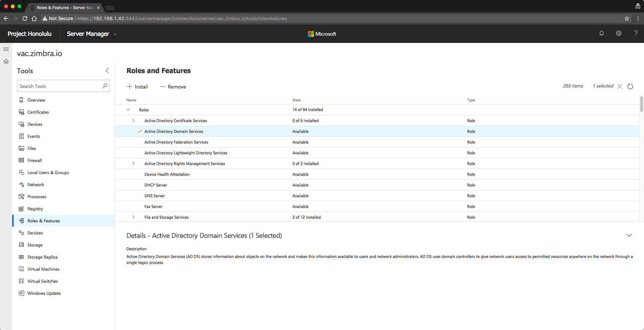The height and width of the screenshot is (330, 644).
Task: Open the Certificates tool icon
Action: tap(21, 112)
